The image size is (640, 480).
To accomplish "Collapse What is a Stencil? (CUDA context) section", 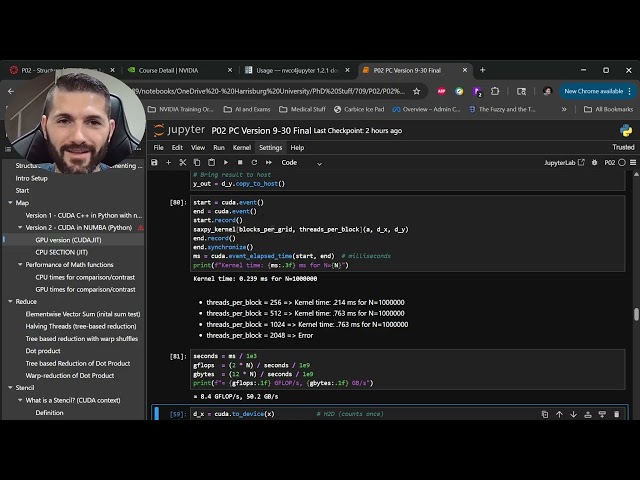I will (20, 400).
